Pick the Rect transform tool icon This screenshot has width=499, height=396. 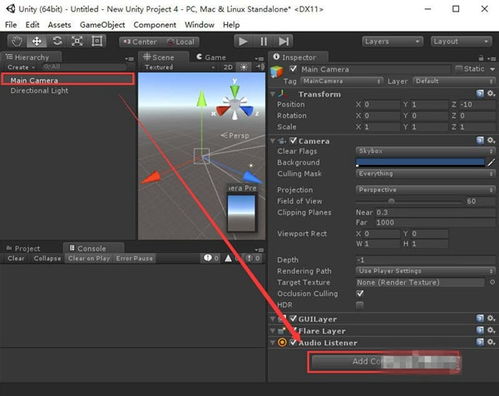click(97, 41)
